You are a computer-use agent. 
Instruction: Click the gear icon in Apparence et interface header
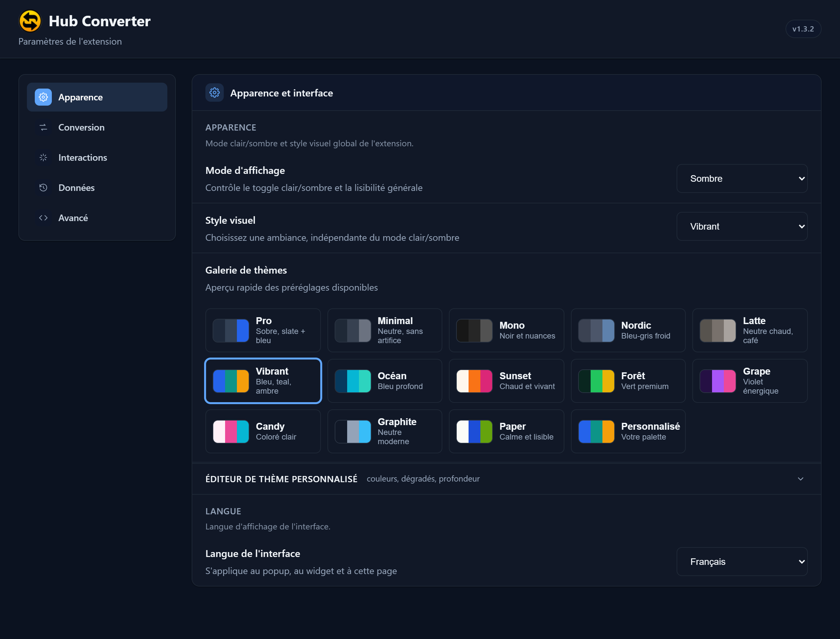215,93
